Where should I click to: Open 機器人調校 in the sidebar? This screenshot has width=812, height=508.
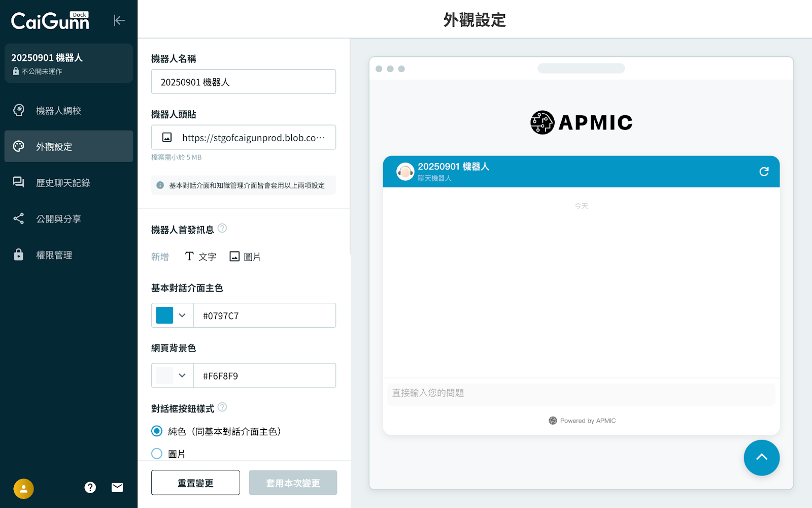(58, 111)
